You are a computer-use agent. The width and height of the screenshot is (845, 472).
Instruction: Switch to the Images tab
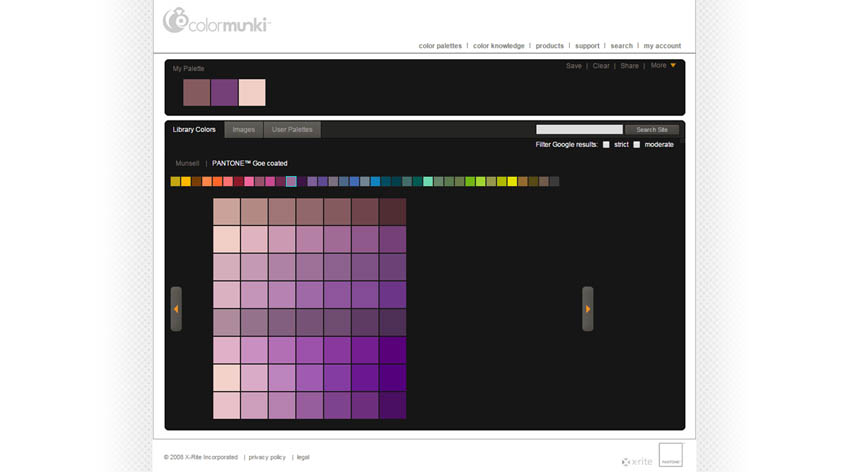tap(243, 130)
